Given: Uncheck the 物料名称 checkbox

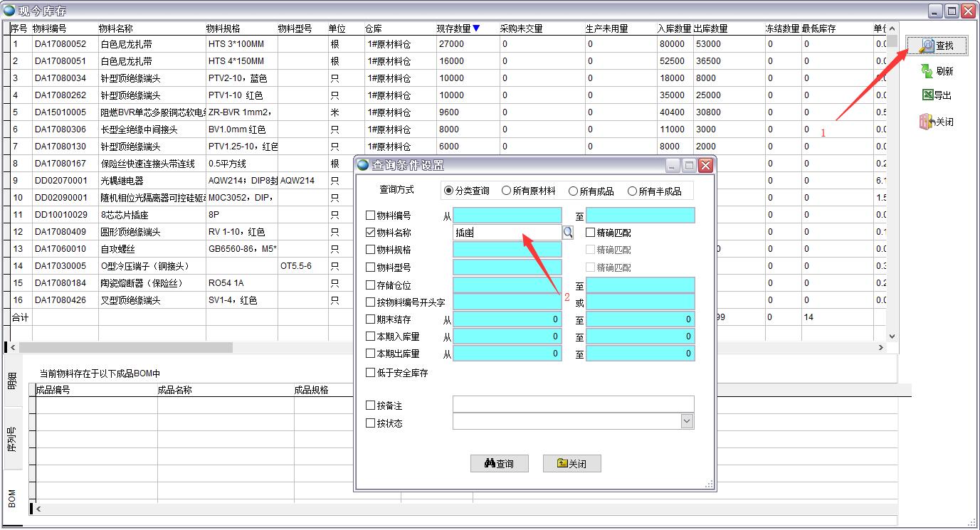Looking at the screenshot, I should click(370, 233).
